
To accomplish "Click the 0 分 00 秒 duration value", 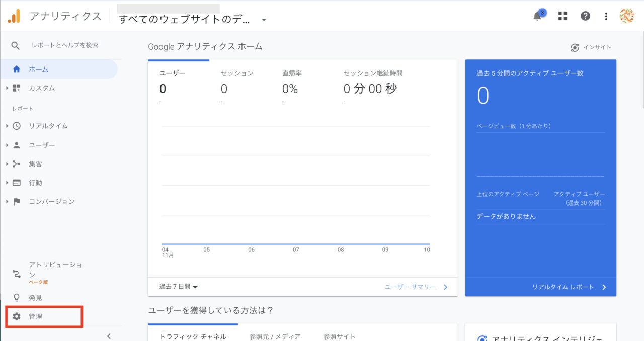I will pos(370,89).
